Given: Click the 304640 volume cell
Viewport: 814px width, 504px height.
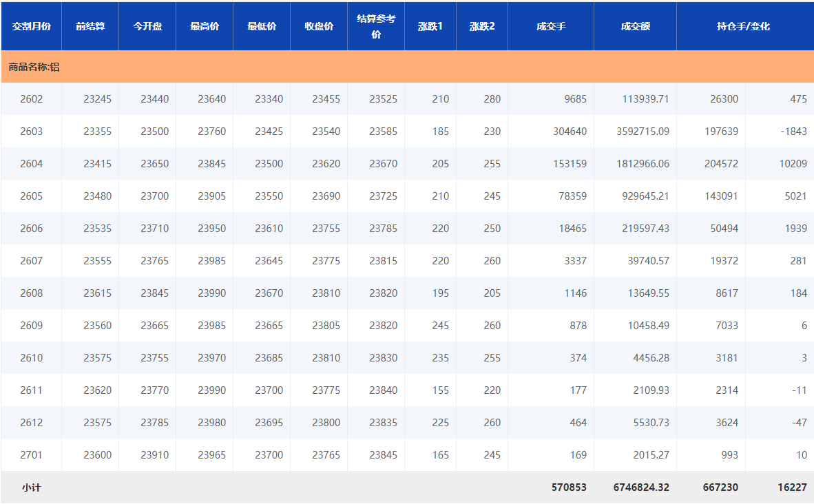Looking at the screenshot, I should (x=570, y=131).
